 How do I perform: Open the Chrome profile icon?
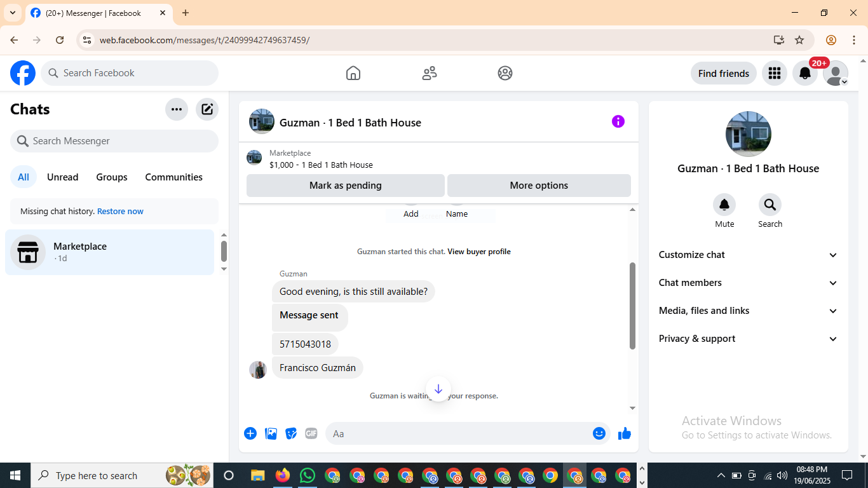(831, 40)
